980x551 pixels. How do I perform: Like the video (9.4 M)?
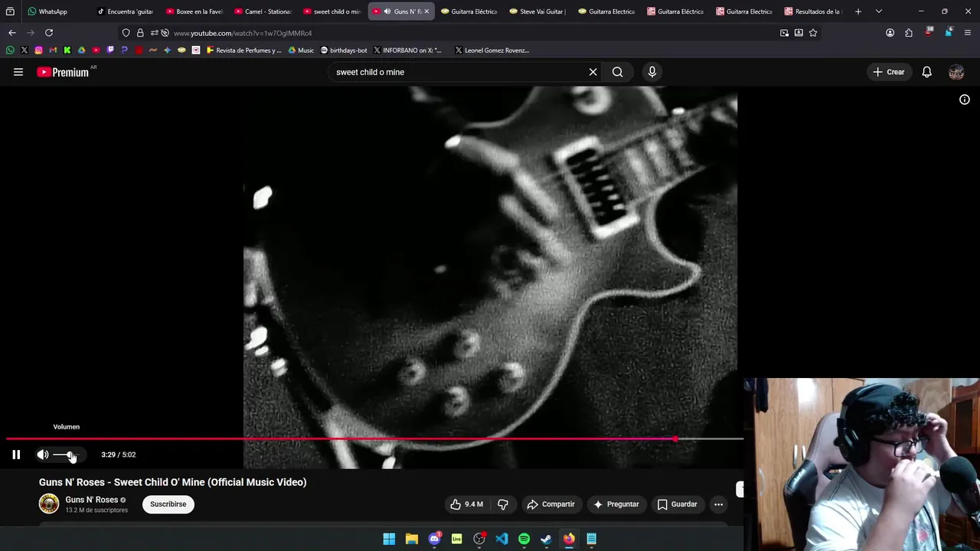coord(467,504)
